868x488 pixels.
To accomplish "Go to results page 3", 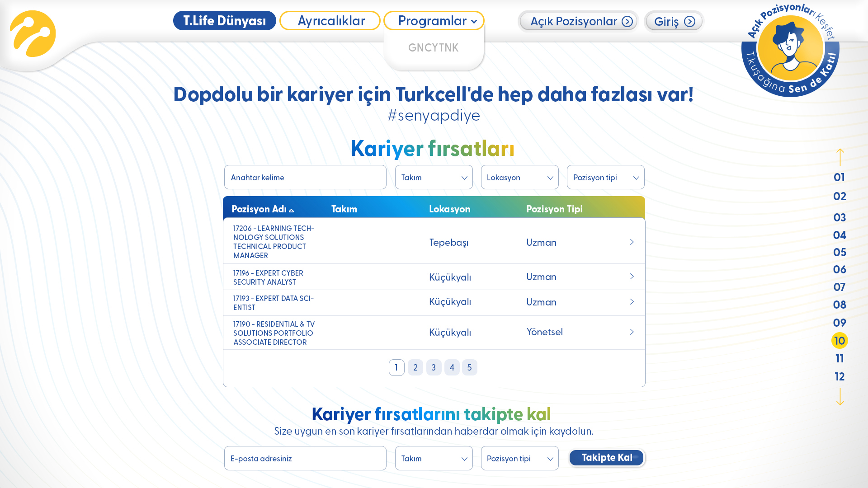I will [x=434, y=367].
